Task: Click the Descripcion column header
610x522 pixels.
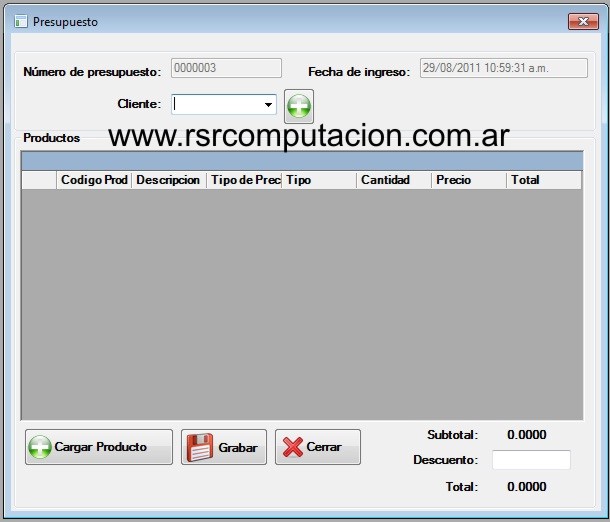Action: (169, 180)
